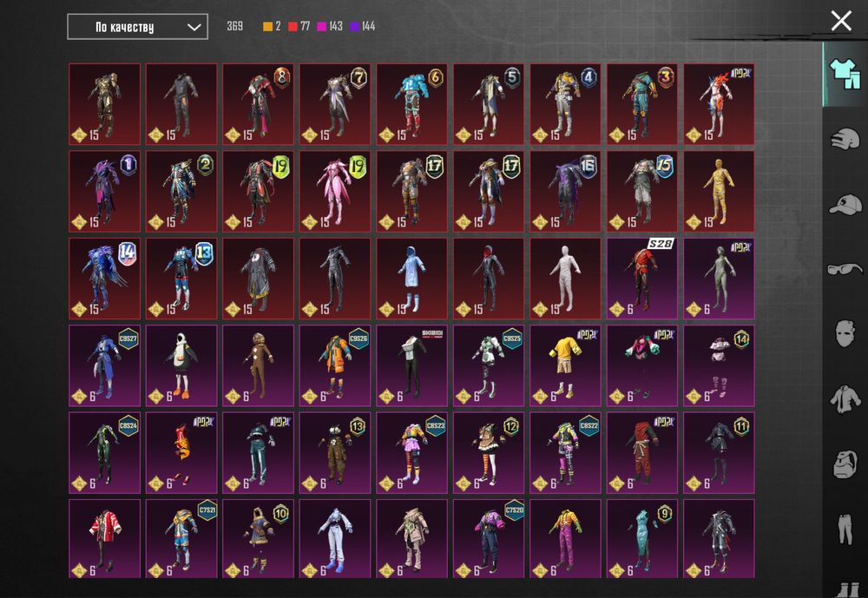The height and width of the screenshot is (598, 868).
Task: Select the golden mummy outfit
Action: pyautogui.click(x=719, y=192)
